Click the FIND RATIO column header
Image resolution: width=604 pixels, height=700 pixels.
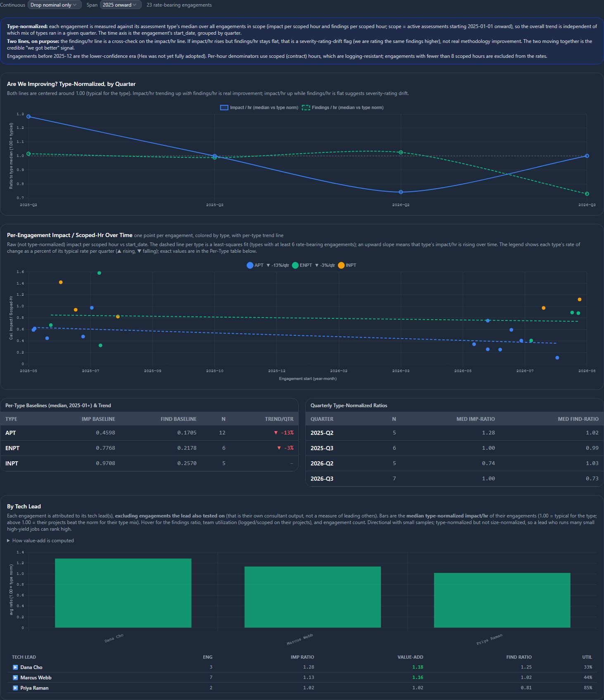point(519,657)
